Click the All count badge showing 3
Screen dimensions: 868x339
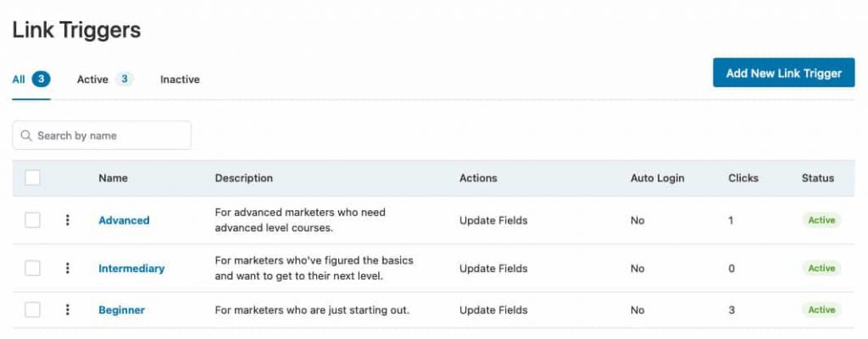pos(41,79)
